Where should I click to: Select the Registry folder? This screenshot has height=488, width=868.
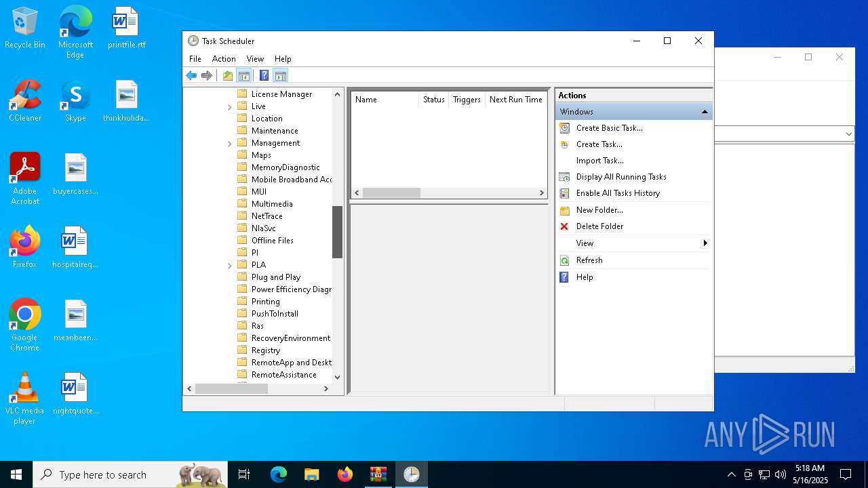coord(265,350)
